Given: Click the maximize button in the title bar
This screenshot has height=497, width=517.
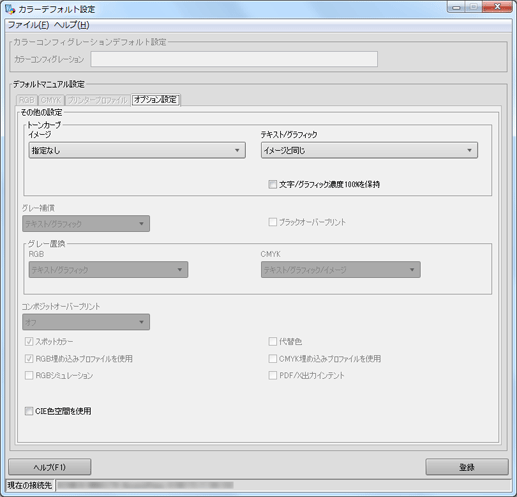Looking at the screenshot, I should (473, 7).
